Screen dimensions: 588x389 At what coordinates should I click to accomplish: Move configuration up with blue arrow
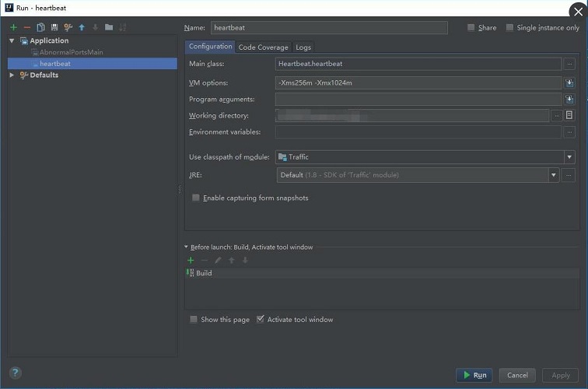pyautogui.click(x=82, y=27)
